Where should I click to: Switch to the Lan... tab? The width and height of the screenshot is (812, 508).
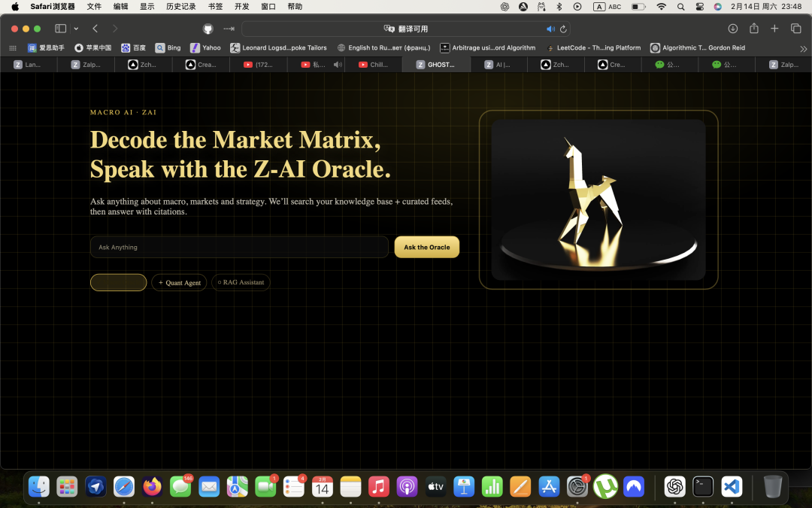click(28, 65)
